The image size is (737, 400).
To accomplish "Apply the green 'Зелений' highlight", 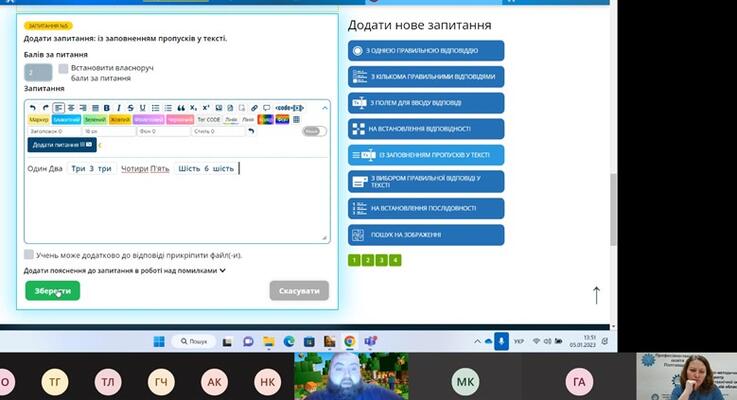I will click(x=95, y=120).
